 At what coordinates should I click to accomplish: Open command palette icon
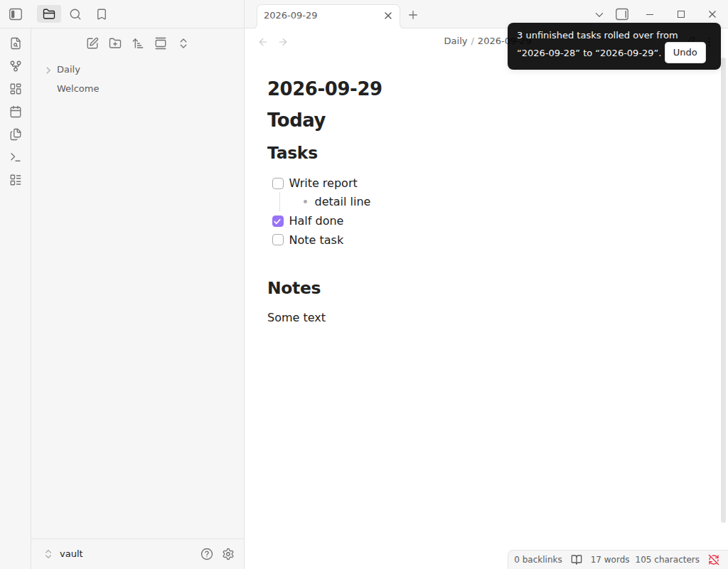tap(16, 157)
